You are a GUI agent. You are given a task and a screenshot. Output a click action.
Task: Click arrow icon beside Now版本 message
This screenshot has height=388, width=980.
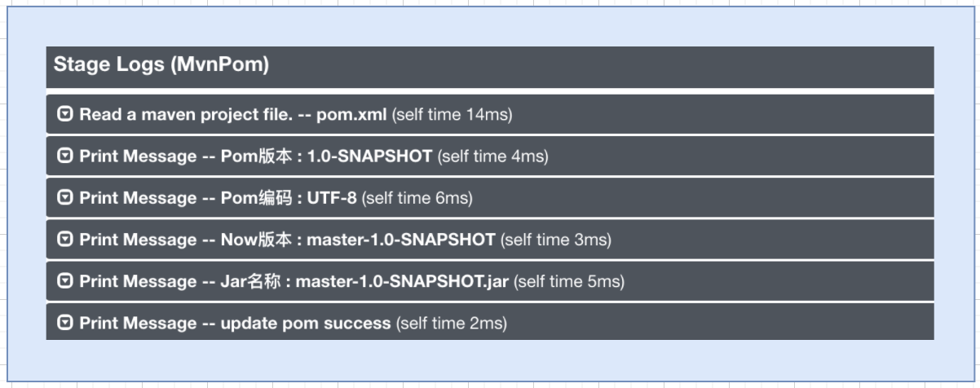click(x=65, y=240)
